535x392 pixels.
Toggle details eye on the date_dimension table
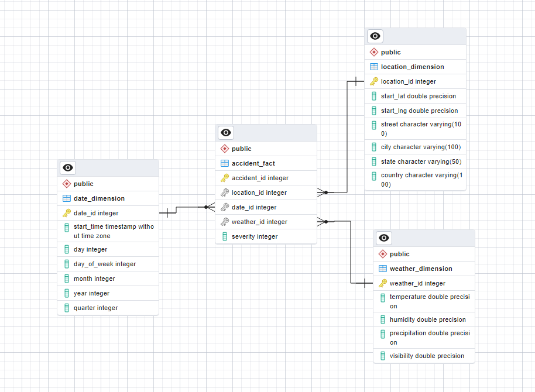pyautogui.click(x=68, y=168)
